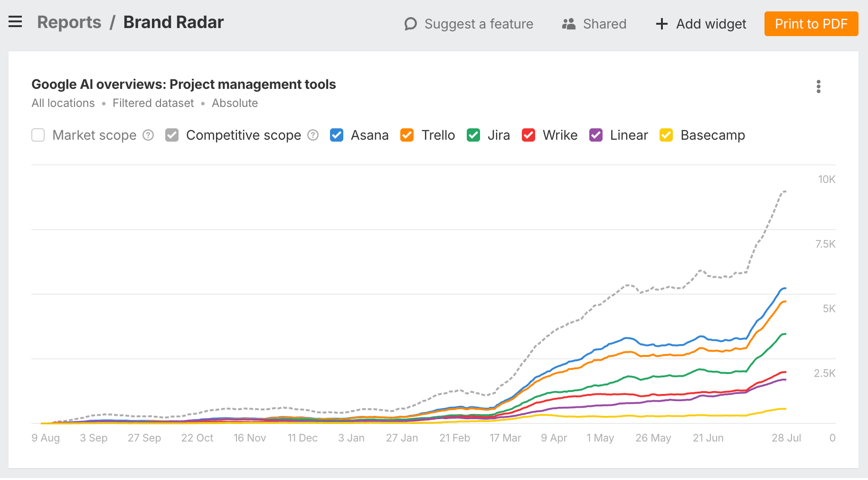Screen dimensions: 868x480
Task: Open the hamburger navigation menu
Action: pos(15,22)
